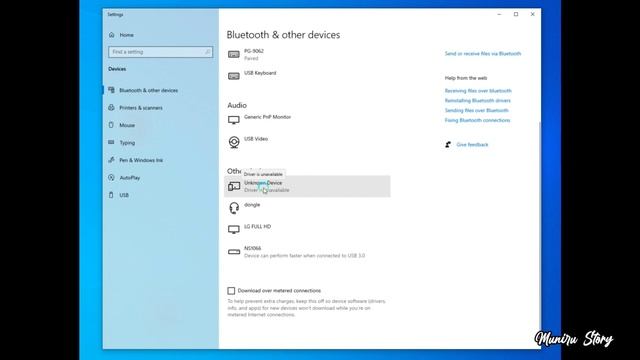
Task: Click the search magnifier in Find a setting
Action: [x=207, y=52]
